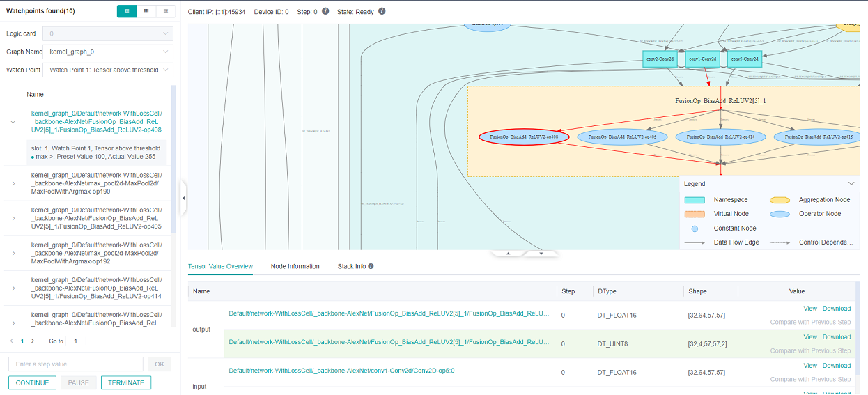Click the up arrow handle below the graph
Image resolution: width=868 pixels, height=395 pixels.
508,253
